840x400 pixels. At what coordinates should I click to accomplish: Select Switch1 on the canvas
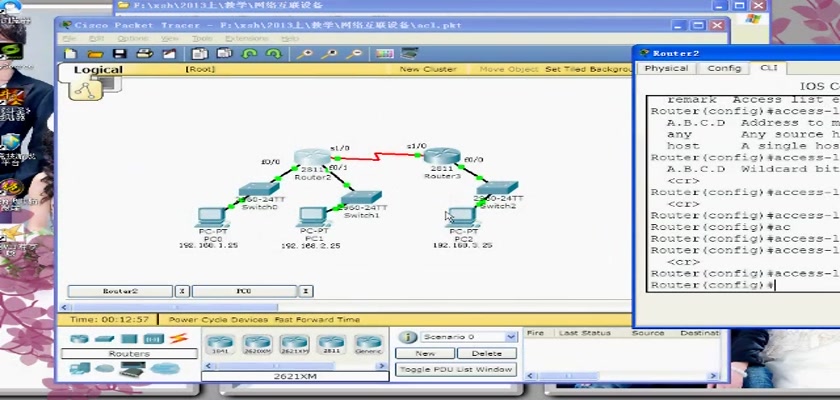click(362, 197)
